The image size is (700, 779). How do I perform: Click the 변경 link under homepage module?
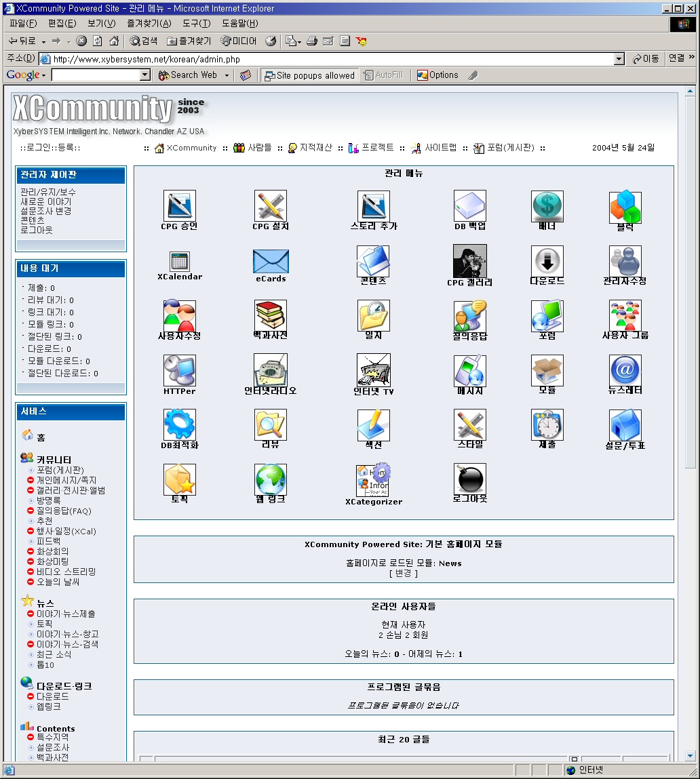(404, 573)
